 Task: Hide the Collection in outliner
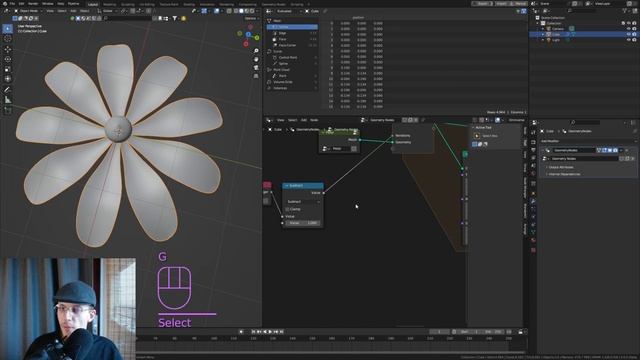(629, 23)
